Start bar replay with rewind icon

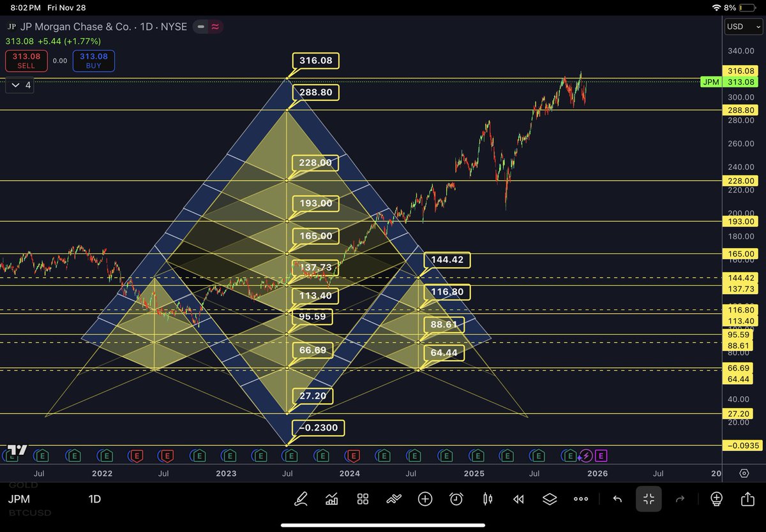click(x=519, y=499)
